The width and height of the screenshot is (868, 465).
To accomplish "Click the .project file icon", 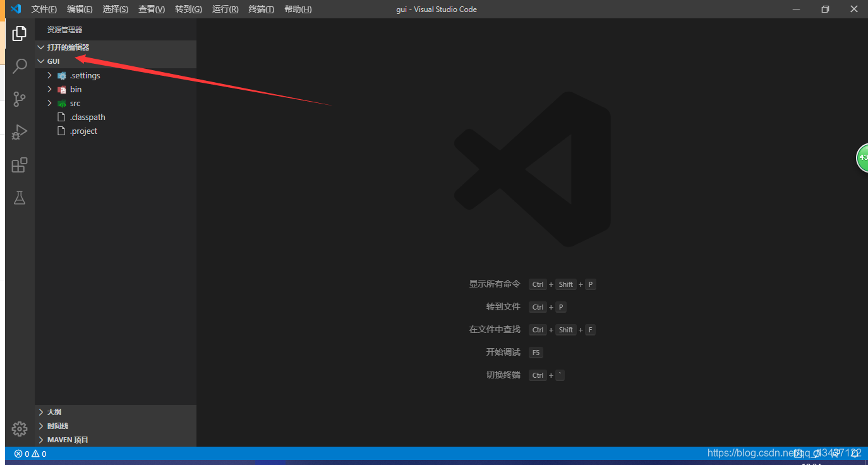I will [61, 131].
